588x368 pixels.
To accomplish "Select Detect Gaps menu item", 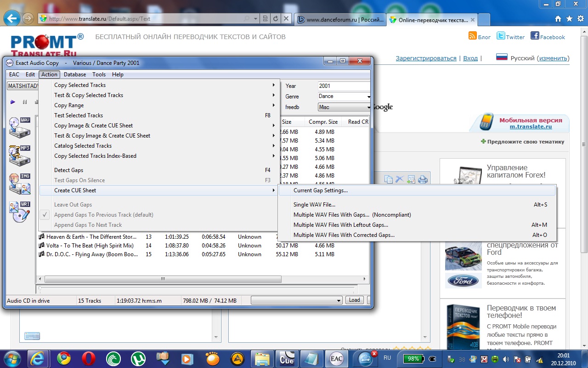I will click(x=159, y=170).
